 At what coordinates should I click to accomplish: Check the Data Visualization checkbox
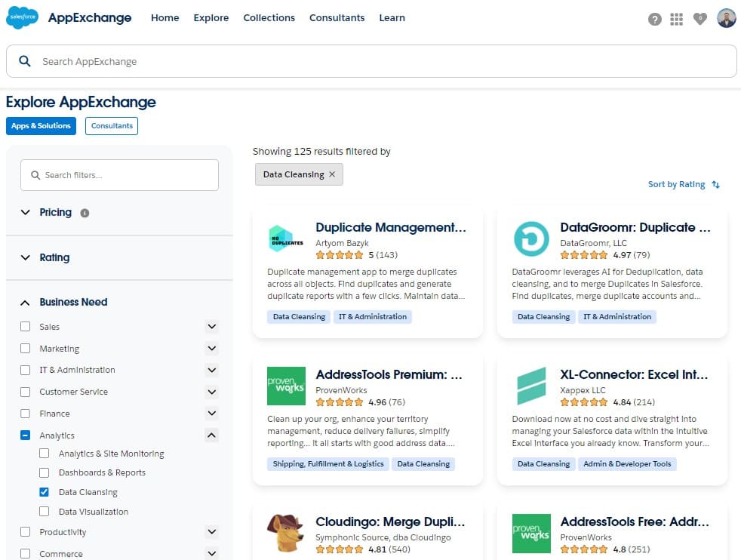(x=45, y=512)
